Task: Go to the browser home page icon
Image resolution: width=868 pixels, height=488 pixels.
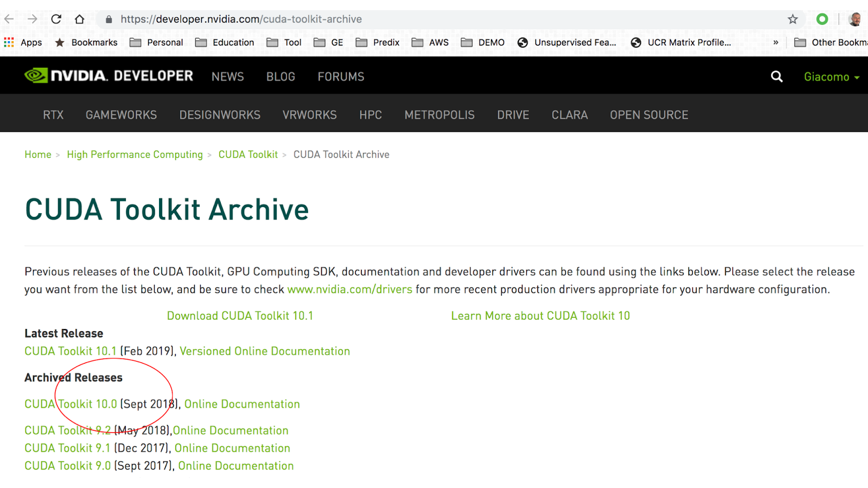Action: (x=80, y=19)
